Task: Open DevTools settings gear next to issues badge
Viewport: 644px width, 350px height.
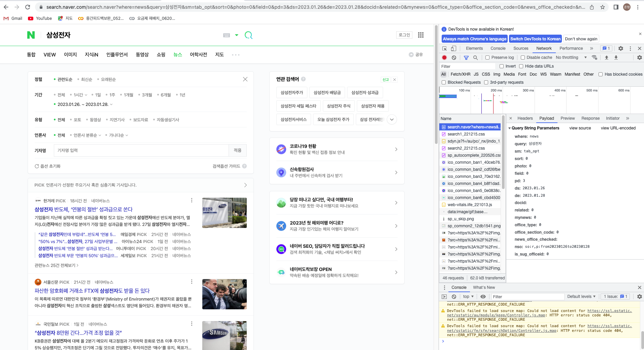Action: point(621,48)
